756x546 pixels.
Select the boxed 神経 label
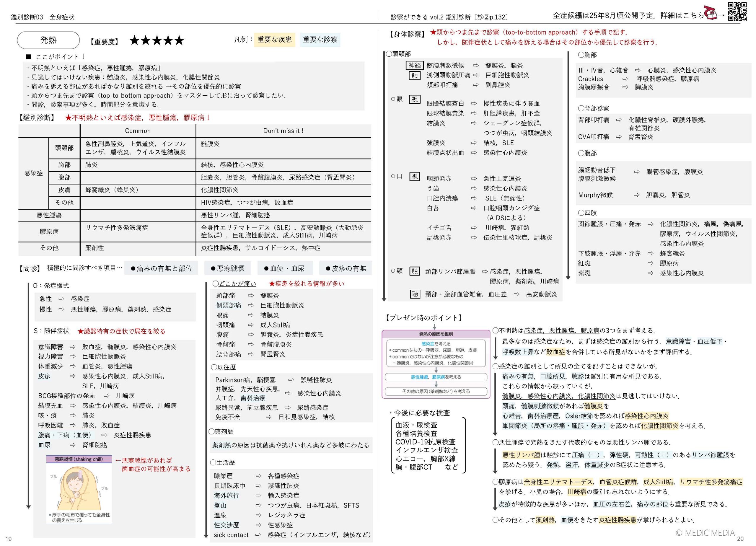click(414, 65)
